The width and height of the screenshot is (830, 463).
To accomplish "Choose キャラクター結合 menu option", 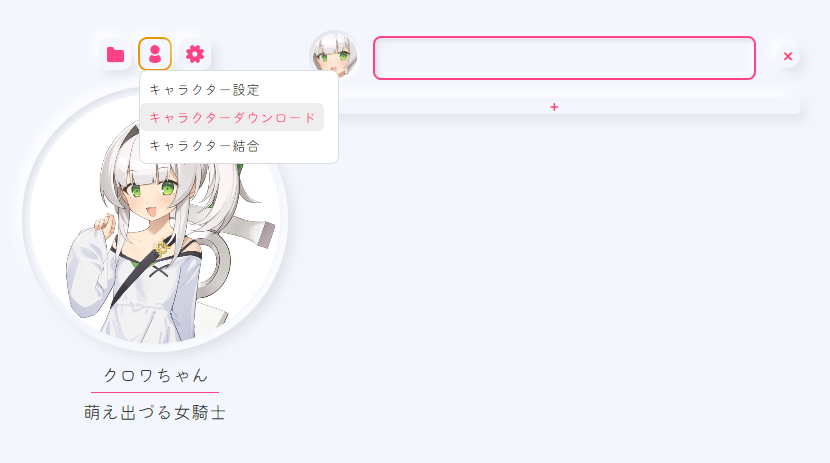I will click(204, 146).
